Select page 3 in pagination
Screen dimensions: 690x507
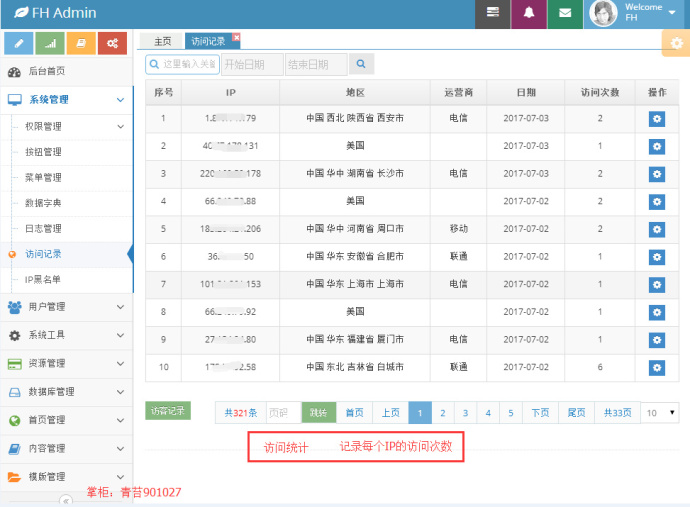pyautogui.click(x=465, y=413)
